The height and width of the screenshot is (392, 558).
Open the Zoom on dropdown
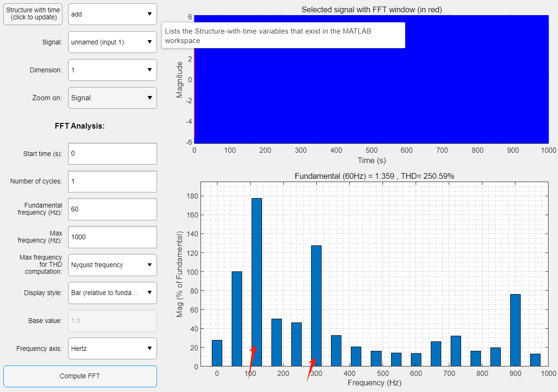coord(112,98)
